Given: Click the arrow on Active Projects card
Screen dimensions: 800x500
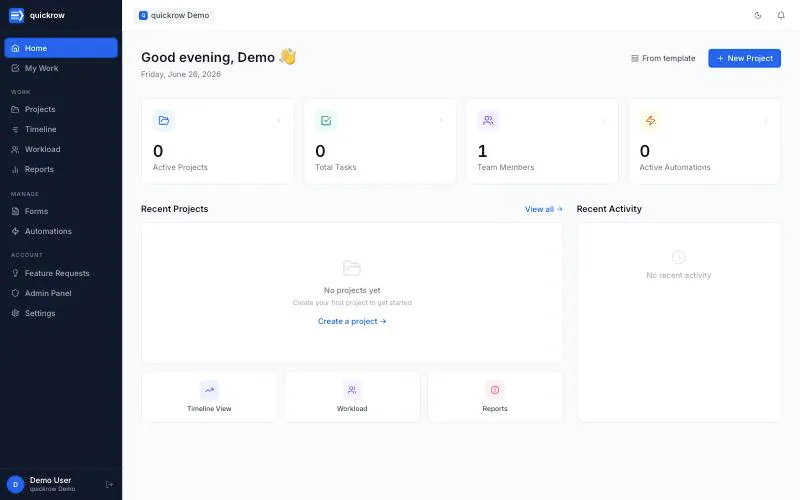Looking at the screenshot, I should [279, 120].
